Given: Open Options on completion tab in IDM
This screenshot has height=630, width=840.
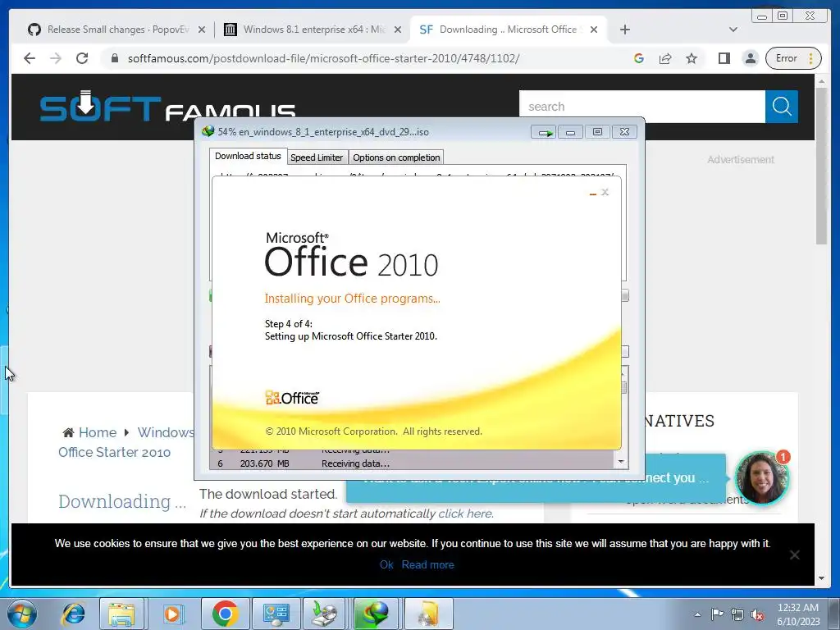Looking at the screenshot, I should pos(396,157).
